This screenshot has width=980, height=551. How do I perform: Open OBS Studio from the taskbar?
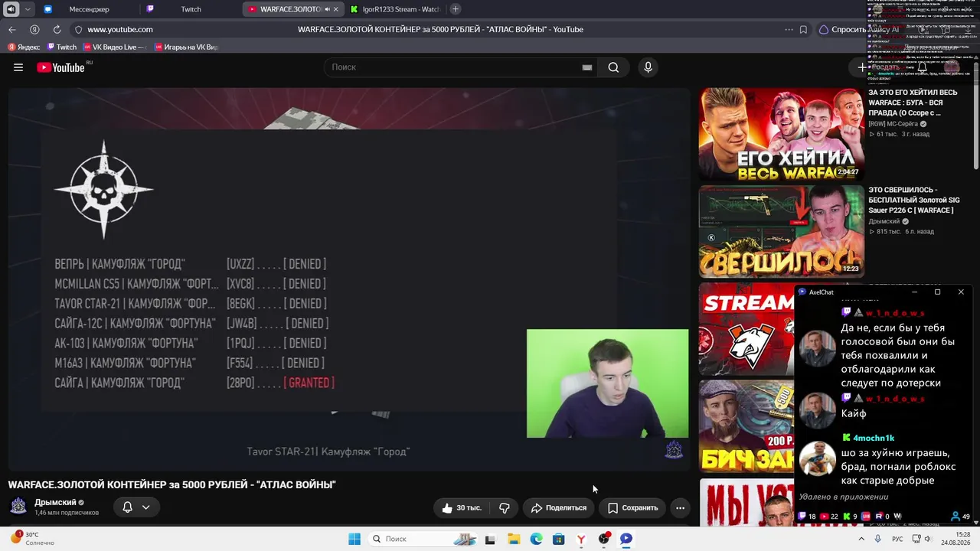pos(604,539)
